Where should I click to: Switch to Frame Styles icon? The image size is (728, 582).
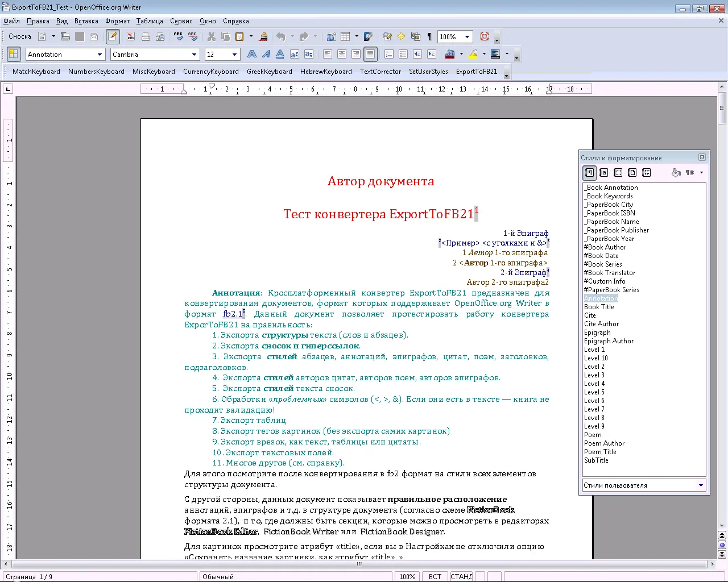(x=618, y=173)
